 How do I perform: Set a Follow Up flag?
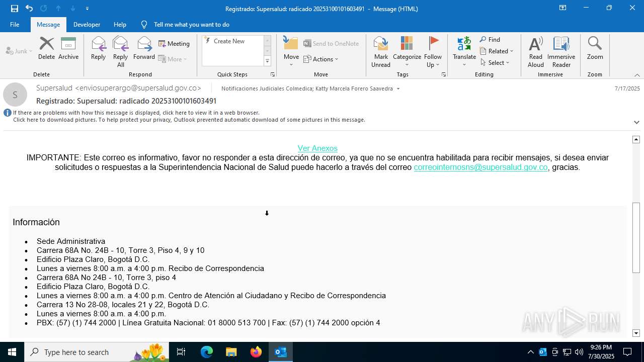click(x=433, y=52)
